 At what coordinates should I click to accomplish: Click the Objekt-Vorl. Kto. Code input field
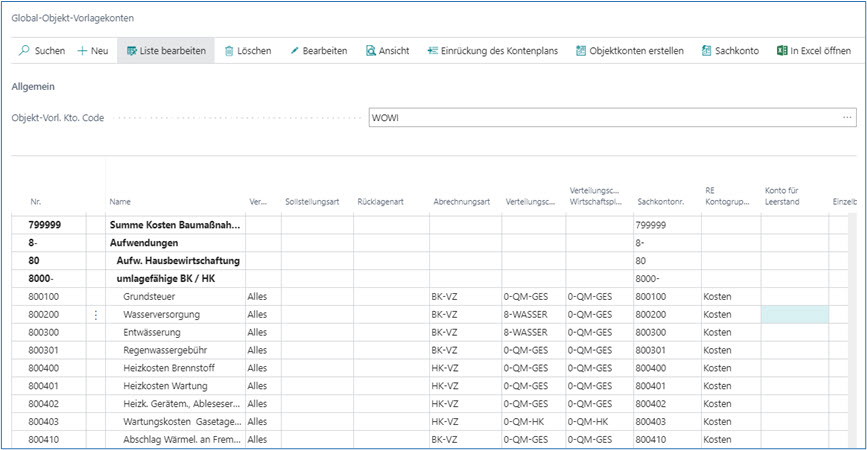[x=600, y=118]
